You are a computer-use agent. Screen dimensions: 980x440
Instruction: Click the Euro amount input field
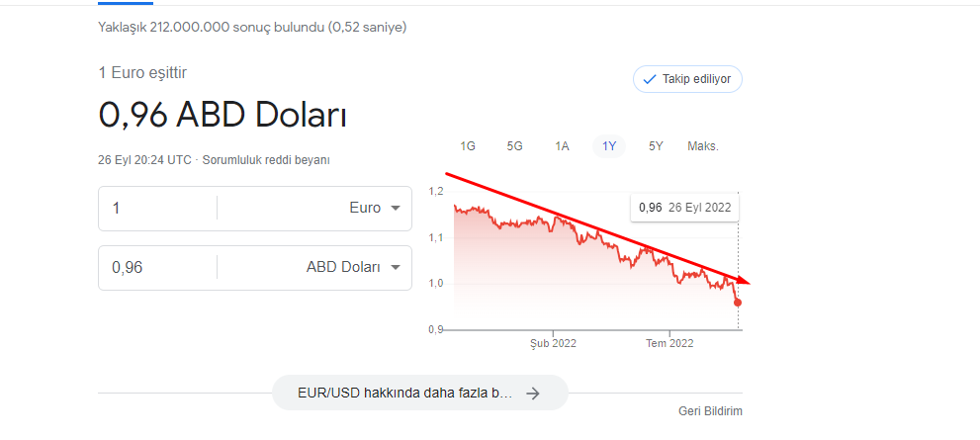coord(157,208)
